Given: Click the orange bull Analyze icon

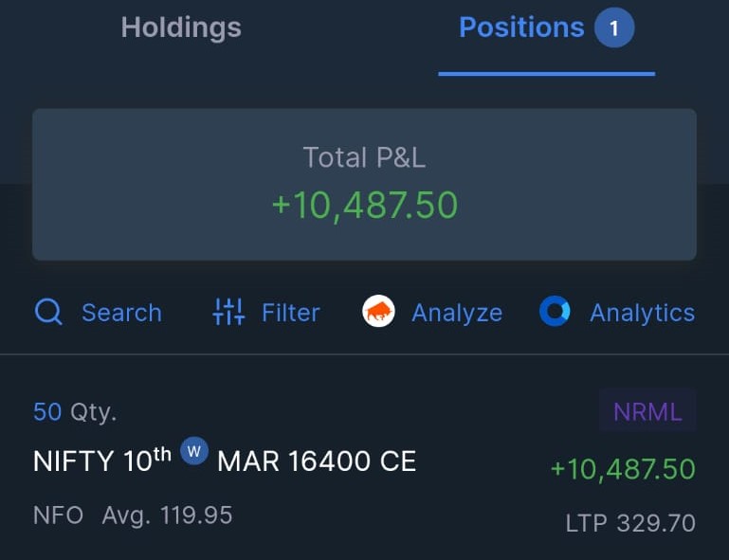Looking at the screenshot, I should coord(379,312).
